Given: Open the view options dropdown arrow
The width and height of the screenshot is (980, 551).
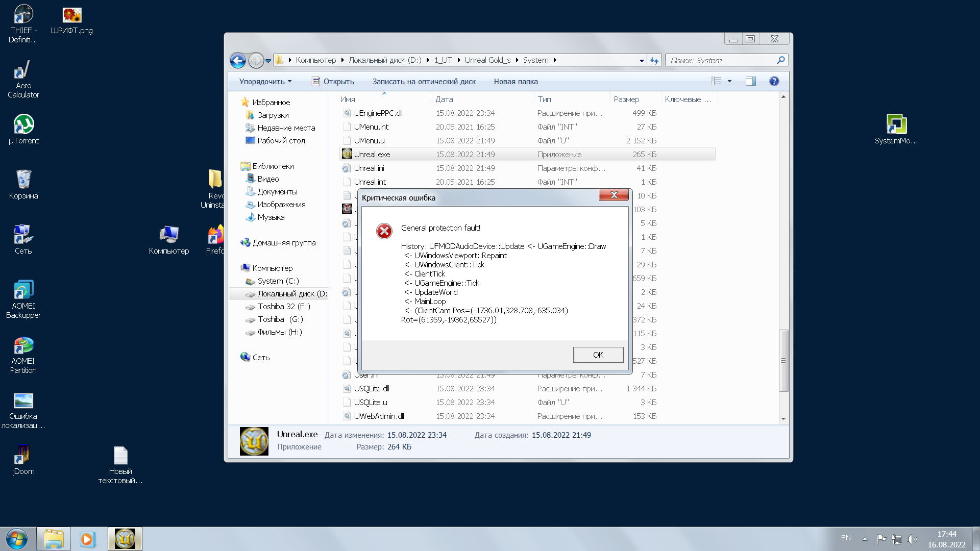Looking at the screenshot, I should pos(729,81).
